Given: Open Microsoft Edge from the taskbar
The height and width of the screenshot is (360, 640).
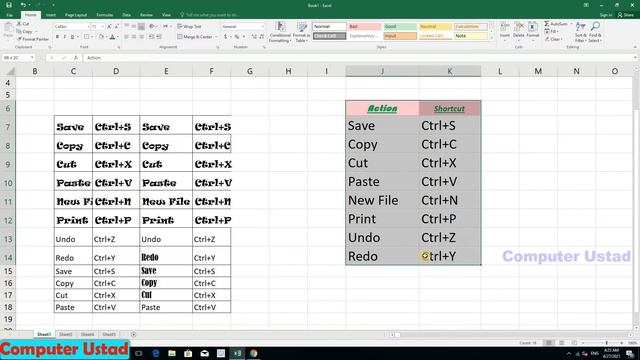Looking at the screenshot, I should pyautogui.click(x=156, y=353).
